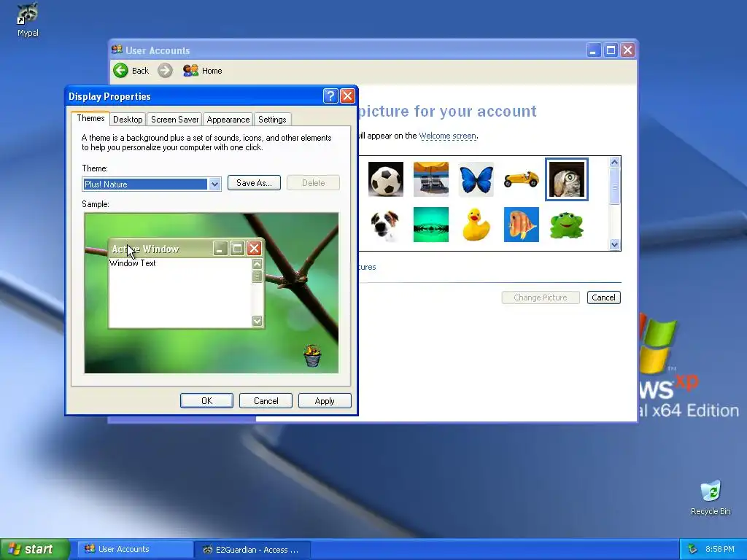Click Apply in Display Properties
The width and height of the screenshot is (747, 560).
[325, 400]
